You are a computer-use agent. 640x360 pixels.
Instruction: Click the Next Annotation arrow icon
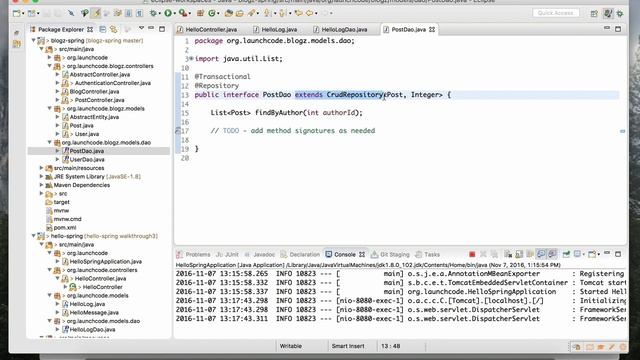click(267, 13)
